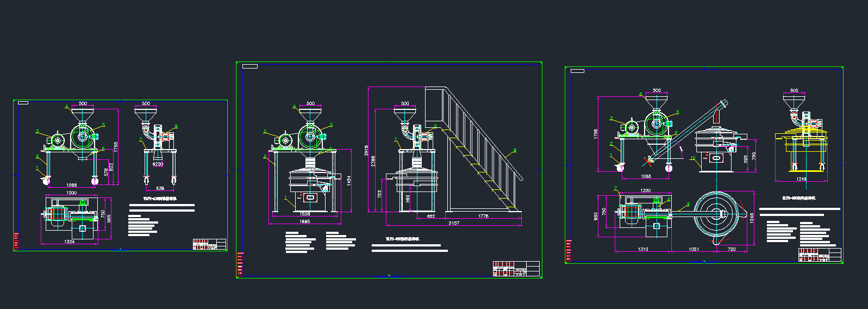Click the φ200 diameter dimension text

158,164
